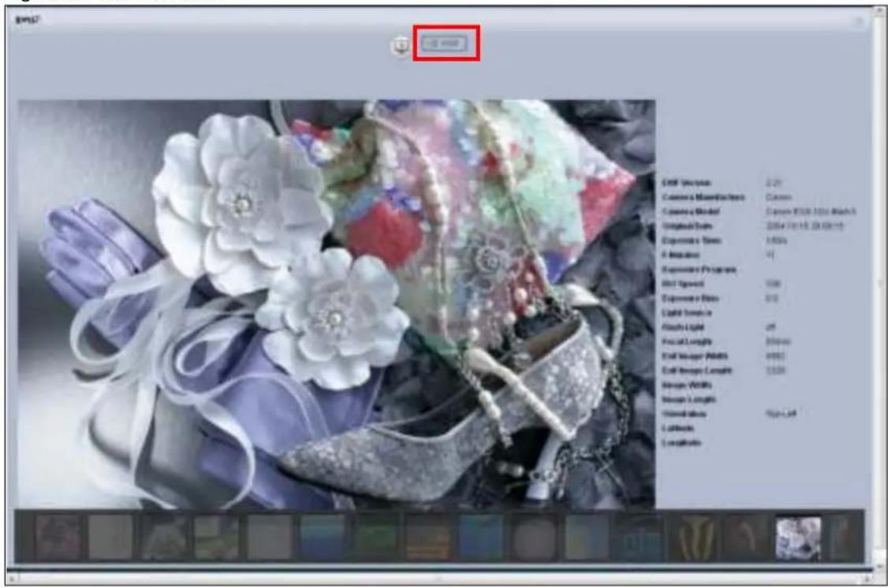
Task: Click the window title text in the title bar
Action: pyautogui.click(x=27, y=20)
